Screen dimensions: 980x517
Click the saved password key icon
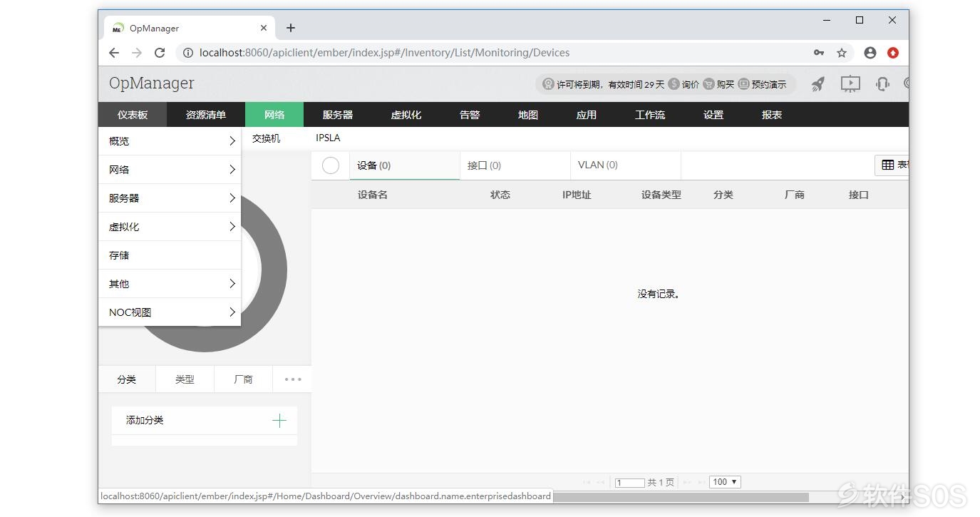[819, 53]
